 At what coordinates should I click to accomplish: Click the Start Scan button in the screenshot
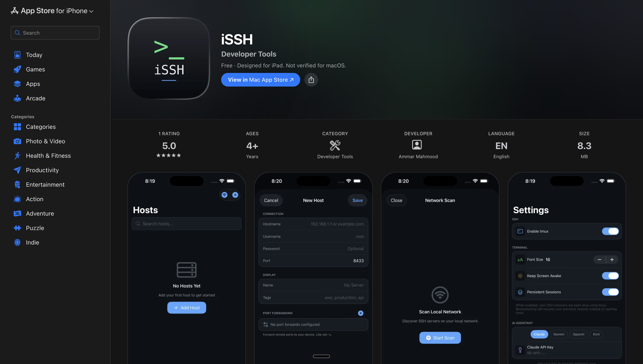pyautogui.click(x=440, y=337)
